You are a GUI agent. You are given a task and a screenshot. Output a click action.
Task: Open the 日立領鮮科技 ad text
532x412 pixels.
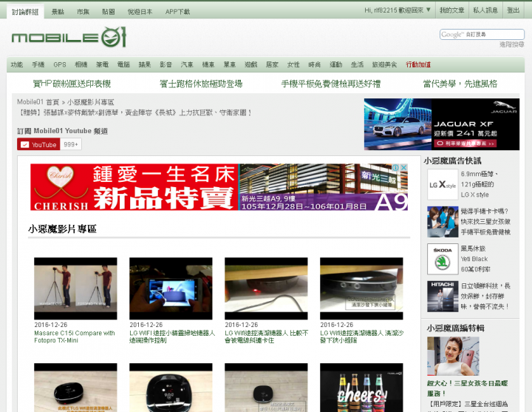pos(485,296)
